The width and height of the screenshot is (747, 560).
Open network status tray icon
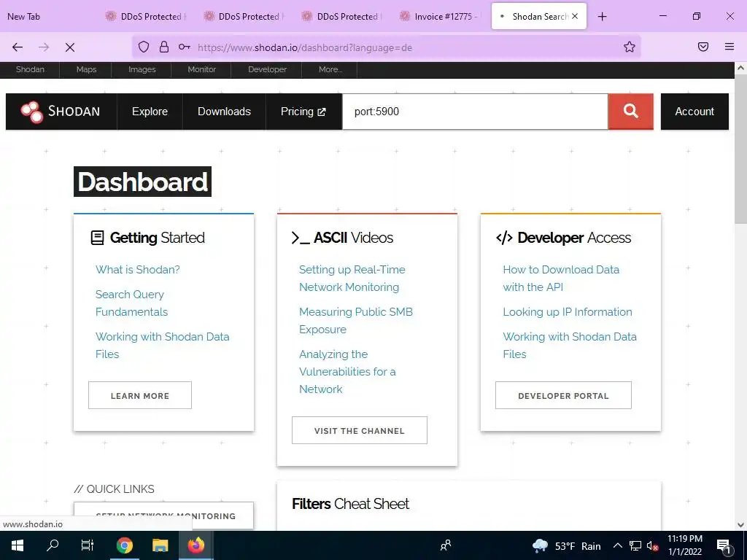[635, 545]
